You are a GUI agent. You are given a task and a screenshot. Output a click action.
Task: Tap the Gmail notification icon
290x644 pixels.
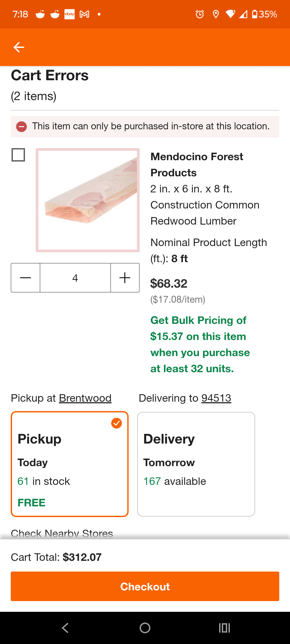(84, 14)
